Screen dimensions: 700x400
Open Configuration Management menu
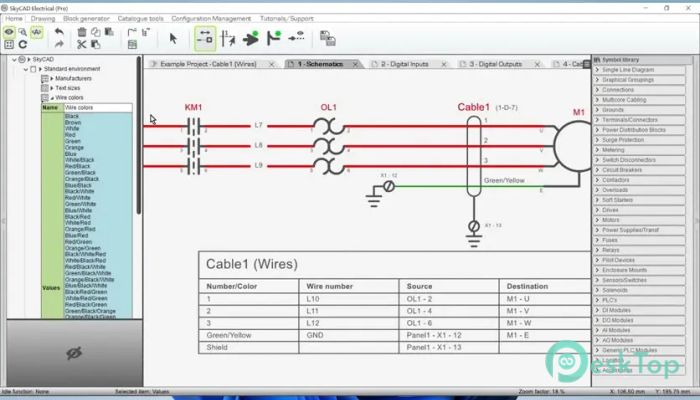coord(211,19)
